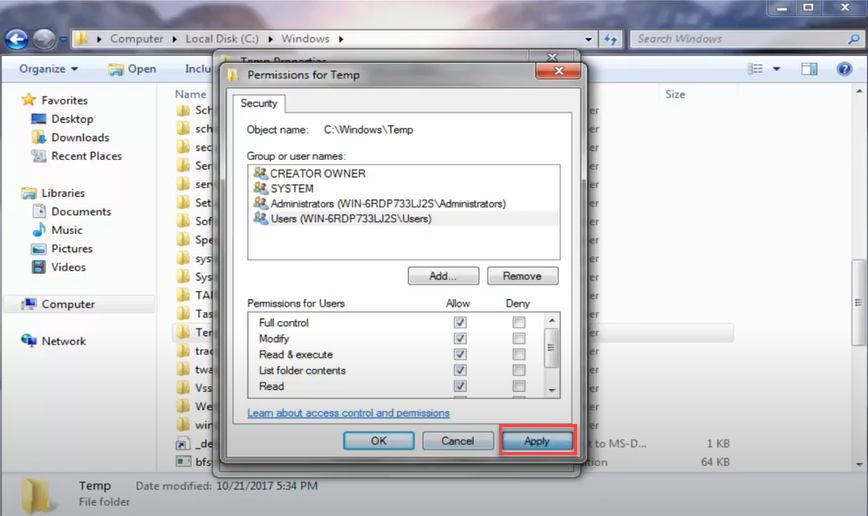Click the search magnifier icon
This screenshot has height=516, width=868.
pyautogui.click(x=854, y=39)
